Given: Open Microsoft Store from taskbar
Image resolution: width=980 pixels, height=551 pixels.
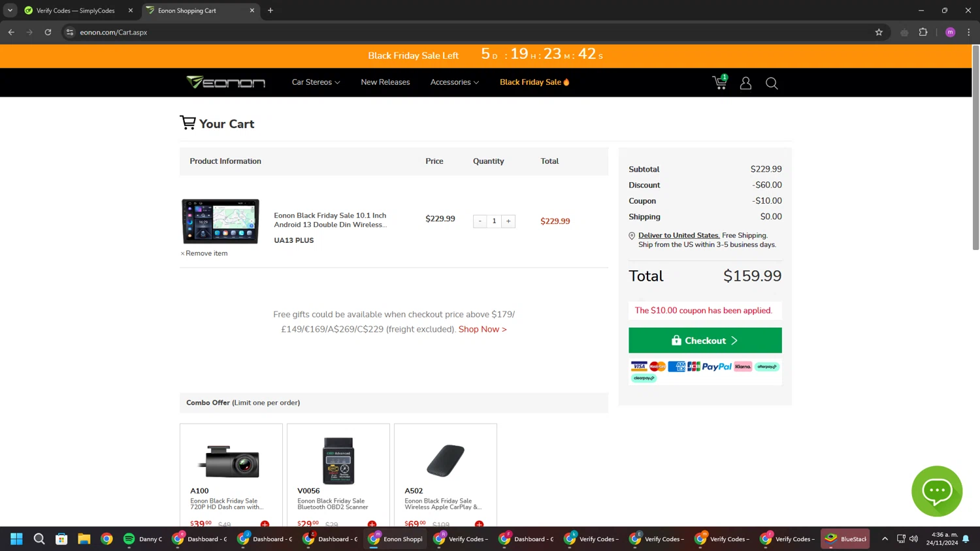Looking at the screenshot, I should [x=61, y=539].
